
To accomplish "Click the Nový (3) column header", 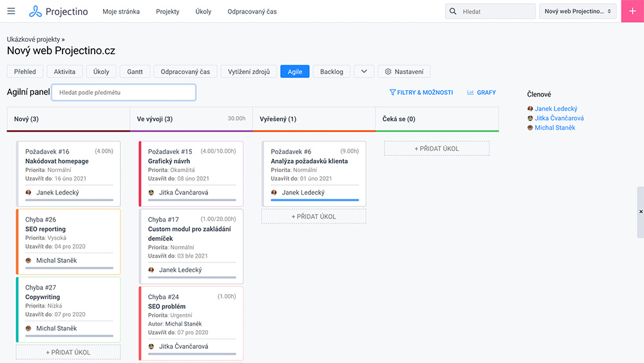I will click(x=68, y=119).
